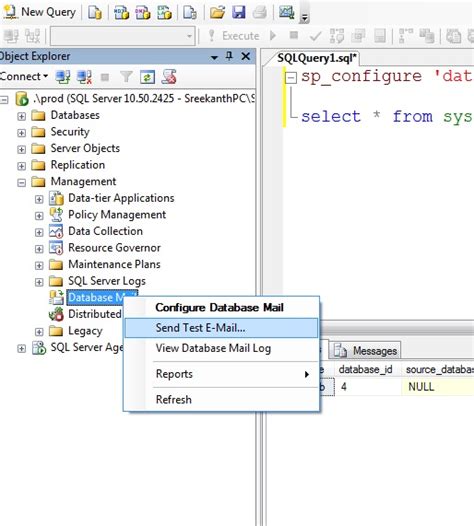Click SQL Server Compact Query icon
Screen dimensions: 474x526
[x=190, y=12]
